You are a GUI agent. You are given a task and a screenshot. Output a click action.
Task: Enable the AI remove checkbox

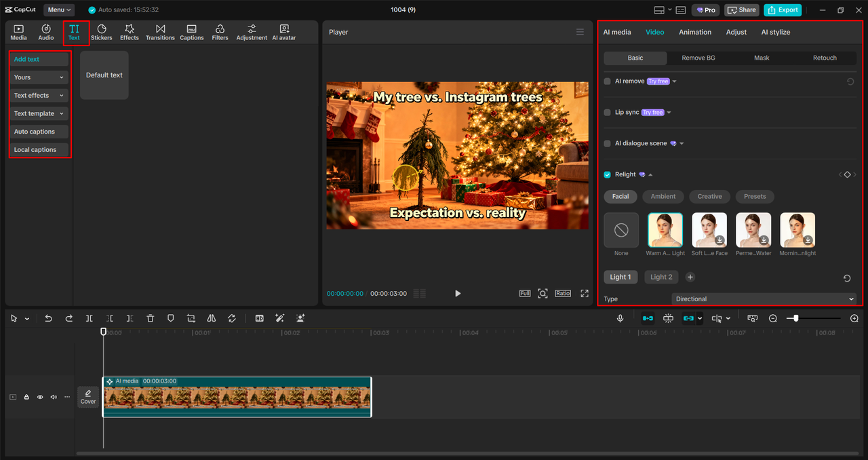(607, 81)
